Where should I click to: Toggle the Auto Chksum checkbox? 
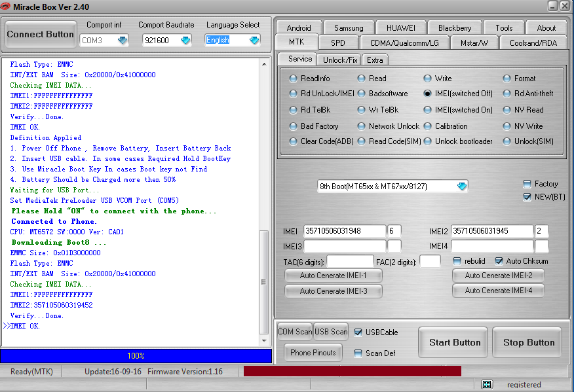tap(499, 261)
